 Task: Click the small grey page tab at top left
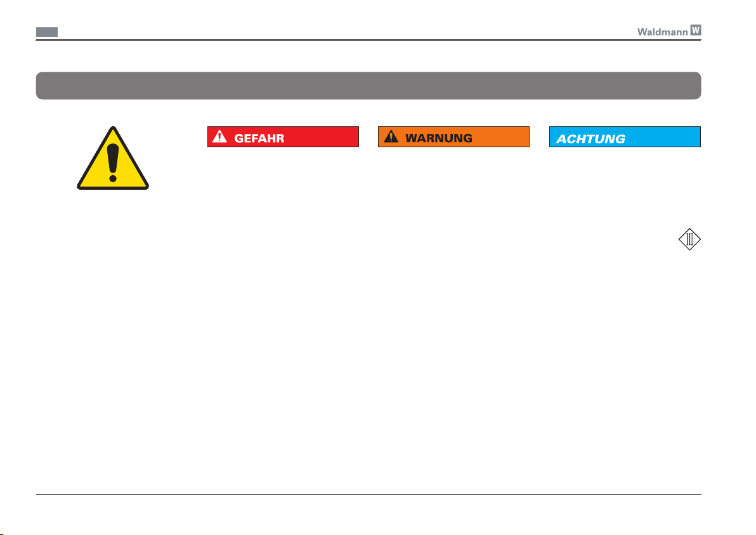coord(47,32)
